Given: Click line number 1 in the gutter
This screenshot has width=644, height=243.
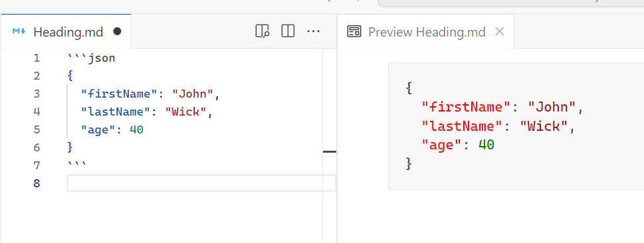Looking at the screenshot, I should click(37, 58).
